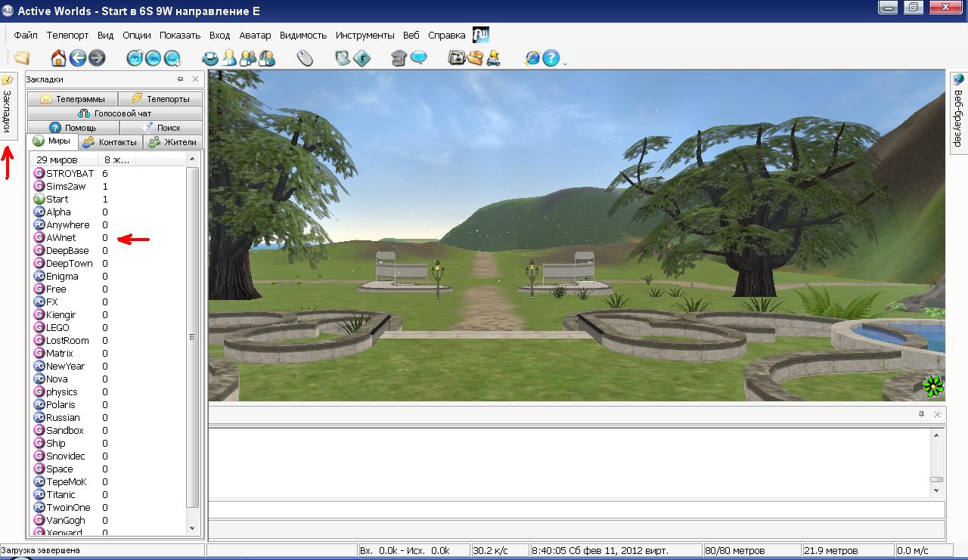Open the Опции menu
Image resolution: width=968 pixels, height=560 pixels.
[x=136, y=35]
